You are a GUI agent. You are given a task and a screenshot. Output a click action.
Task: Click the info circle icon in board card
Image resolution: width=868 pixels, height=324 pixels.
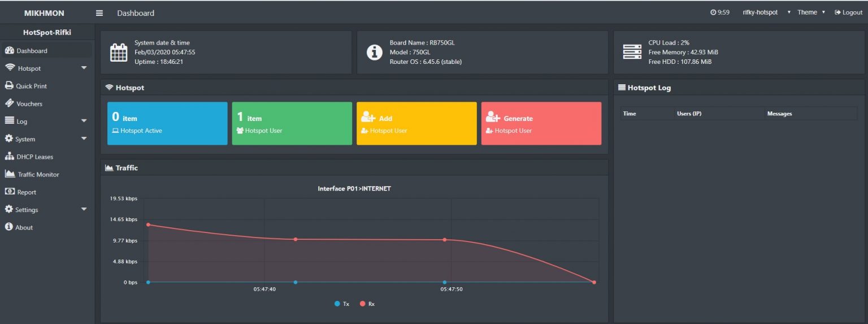tap(374, 52)
